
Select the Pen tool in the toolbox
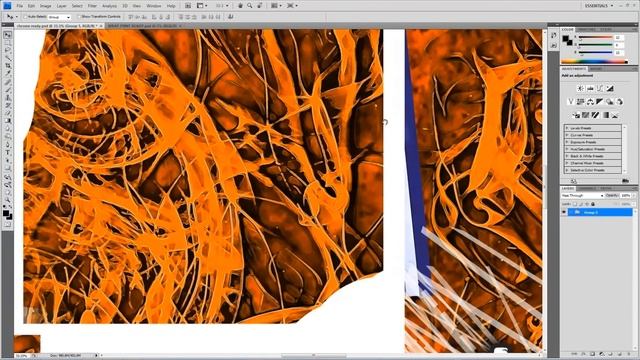point(7,144)
